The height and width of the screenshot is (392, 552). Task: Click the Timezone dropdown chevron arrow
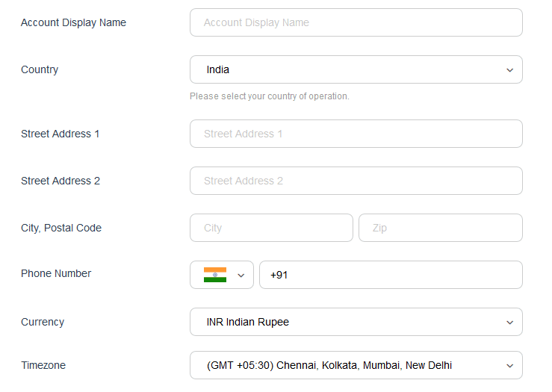coord(509,366)
